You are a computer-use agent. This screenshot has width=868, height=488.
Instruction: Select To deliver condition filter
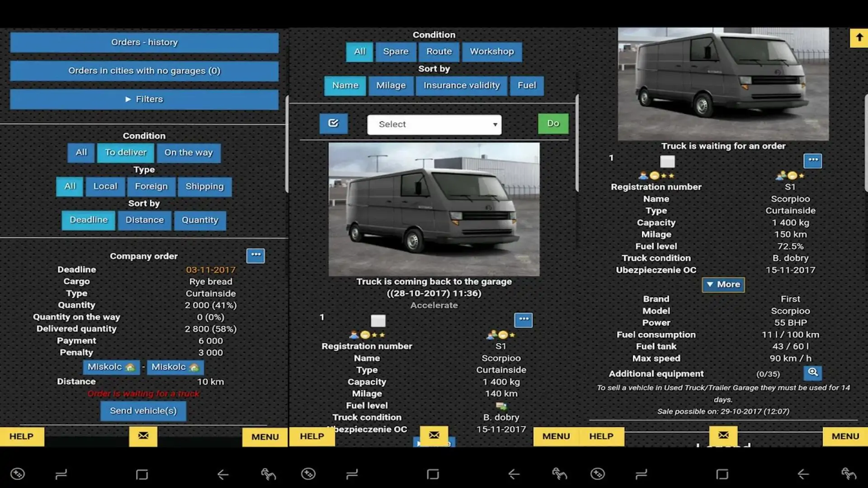pos(126,153)
